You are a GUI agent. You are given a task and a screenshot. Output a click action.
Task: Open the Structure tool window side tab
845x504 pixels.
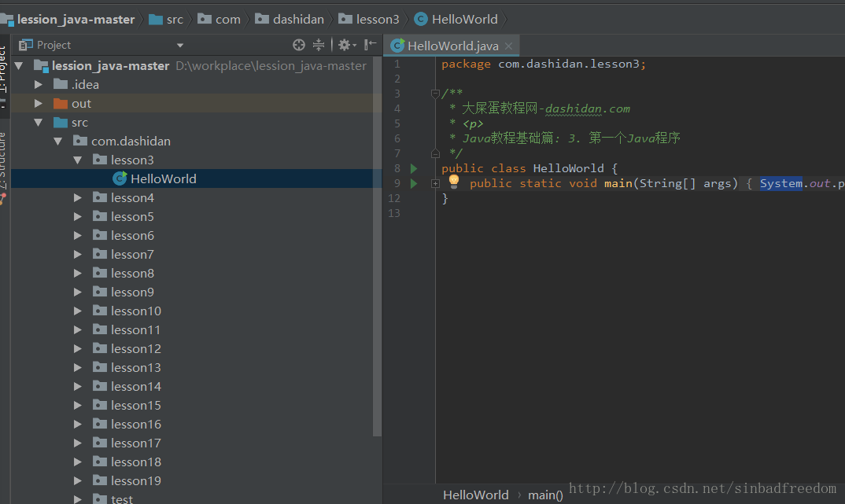4,159
